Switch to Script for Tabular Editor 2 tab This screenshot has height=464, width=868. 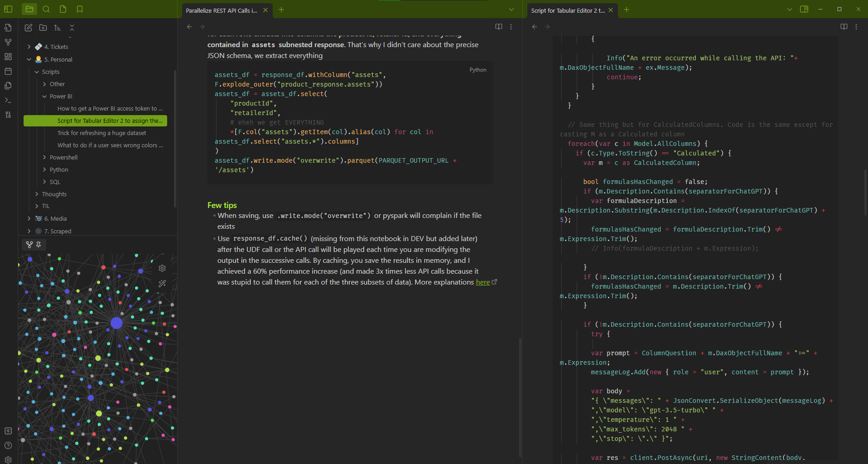click(x=568, y=10)
